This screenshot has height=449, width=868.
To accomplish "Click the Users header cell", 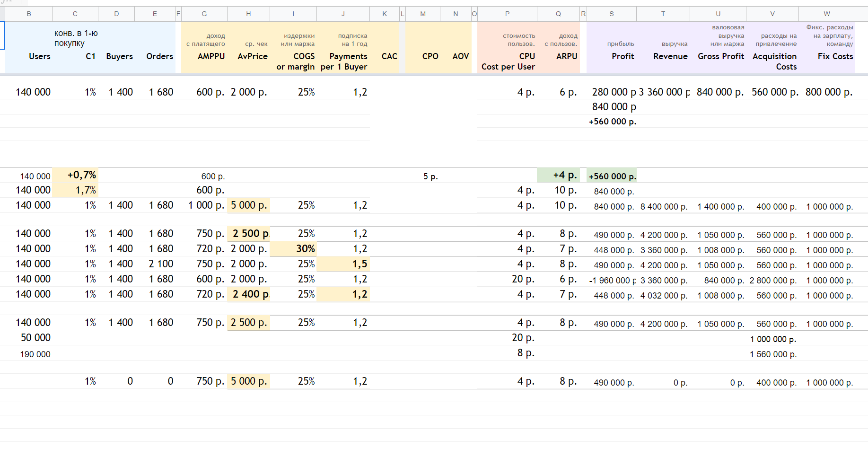I will 39,56.
